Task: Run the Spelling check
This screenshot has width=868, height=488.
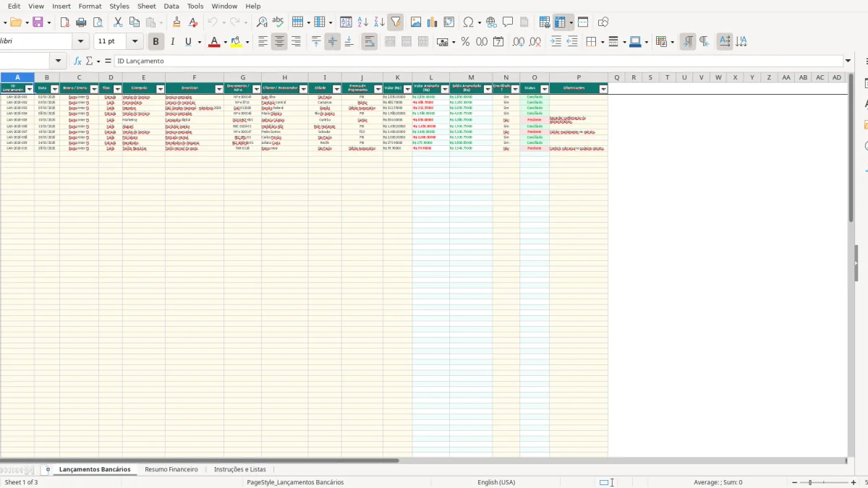Action: (x=278, y=22)
